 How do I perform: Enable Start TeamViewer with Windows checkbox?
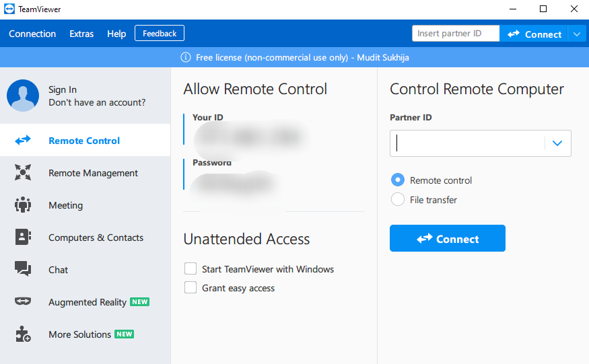tap(190, 269)
